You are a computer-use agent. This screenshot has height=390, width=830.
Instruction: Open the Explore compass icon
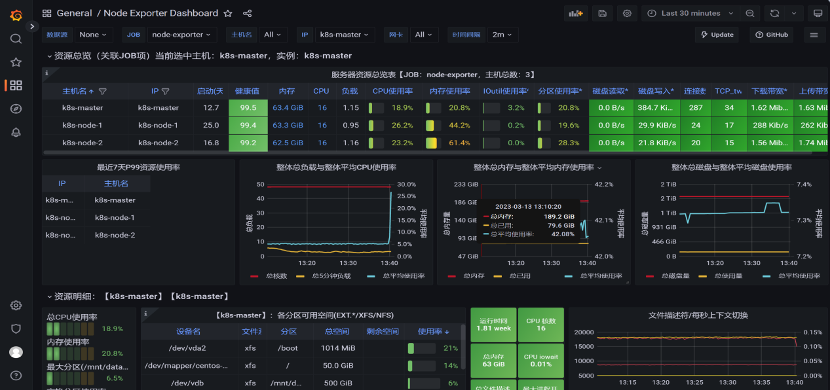tap(16, 109)
